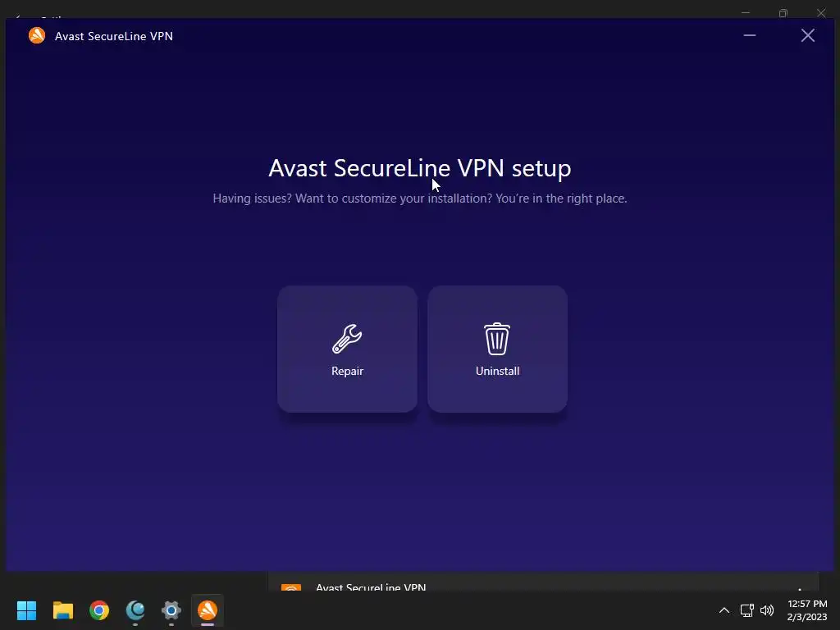
Task: Click the Avast logo in title bar
Action: tap(37, 35)
